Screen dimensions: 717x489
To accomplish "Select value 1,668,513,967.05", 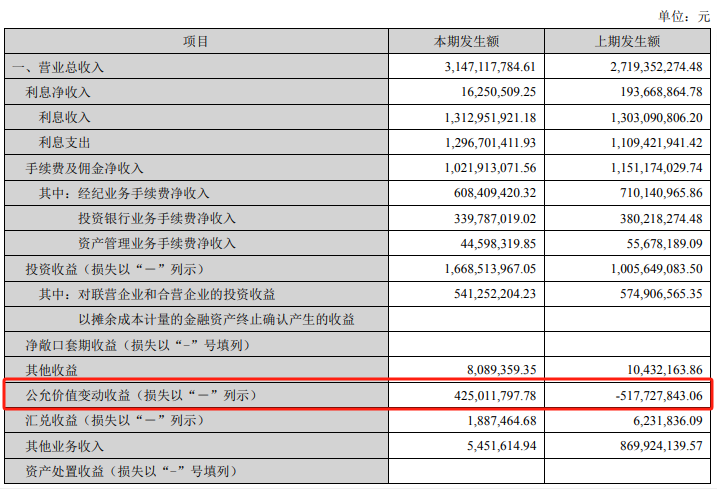I will pos(490,269).
